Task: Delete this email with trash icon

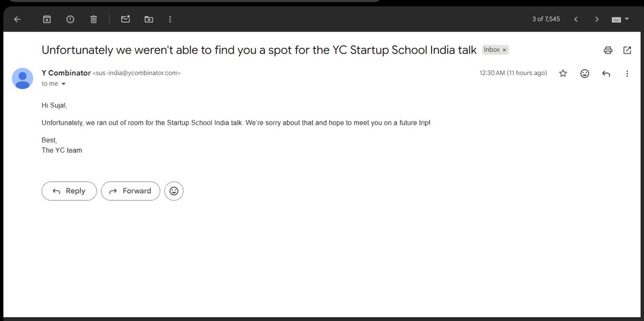Action: coord(93,19)
